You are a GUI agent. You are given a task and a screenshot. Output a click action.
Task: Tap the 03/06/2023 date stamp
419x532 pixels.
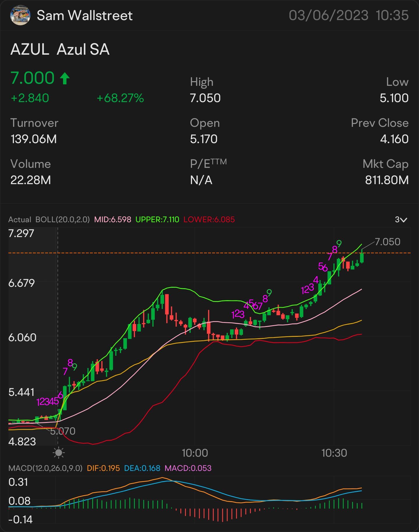point(329,15)
